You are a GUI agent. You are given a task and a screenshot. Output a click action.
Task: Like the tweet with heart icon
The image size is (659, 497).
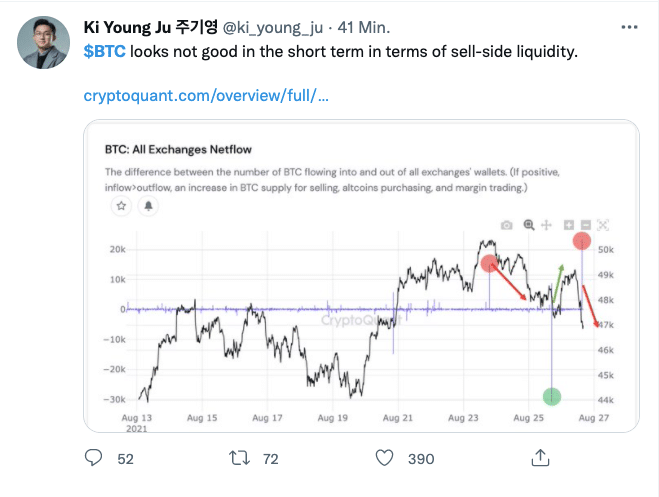(384, 457)
